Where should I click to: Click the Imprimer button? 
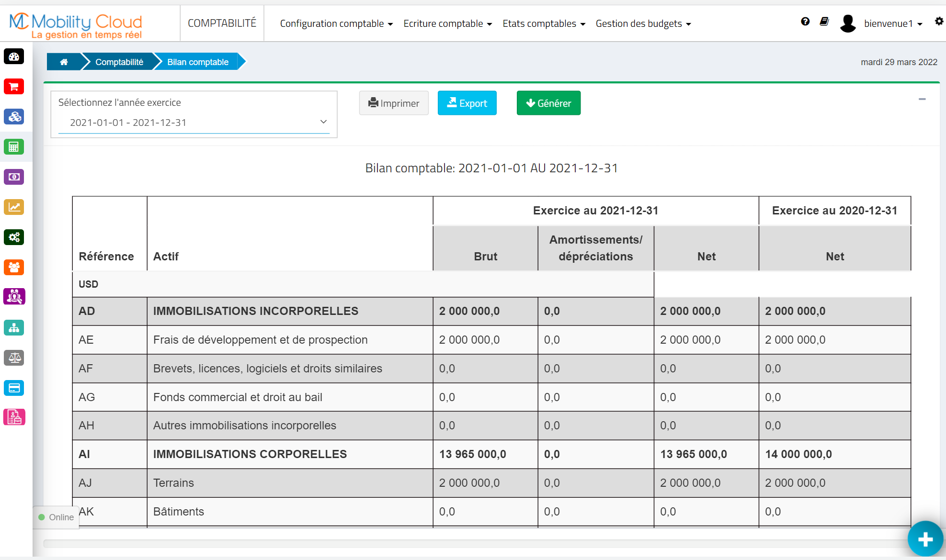pos(394,103)
